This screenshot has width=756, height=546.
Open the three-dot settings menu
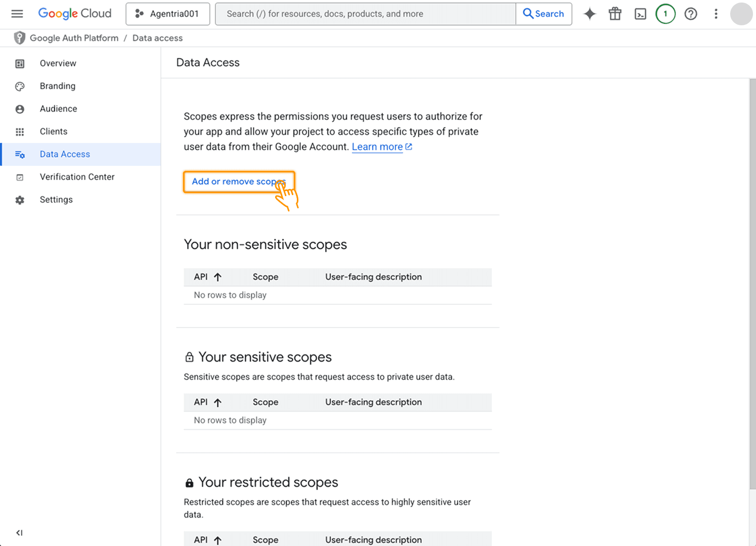click(x=716, y=14)
